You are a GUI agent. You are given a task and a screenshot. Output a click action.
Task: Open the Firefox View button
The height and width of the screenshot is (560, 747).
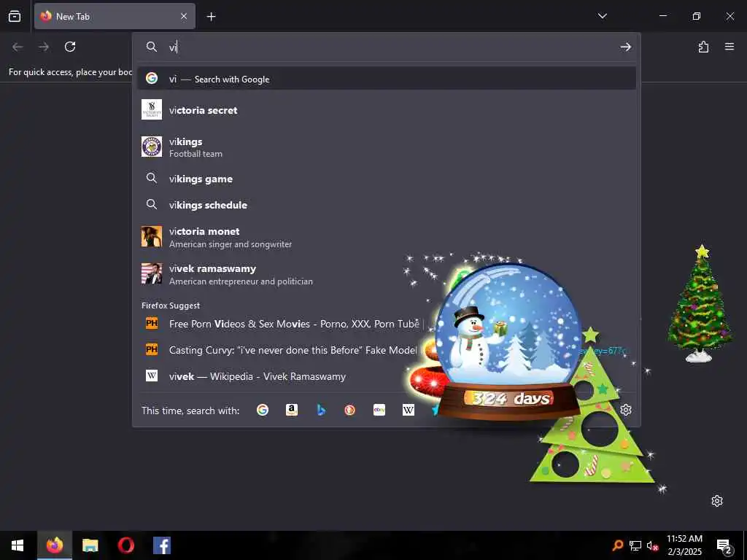(15, 16)
